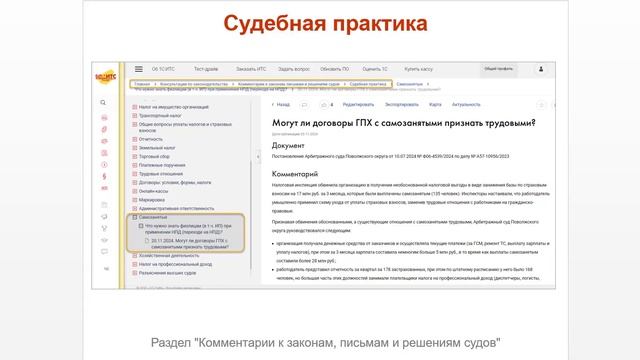The image size is (640, 360).
Task: Click the Редактировать link
Action: pyautogui.click(x=358, y=105)
